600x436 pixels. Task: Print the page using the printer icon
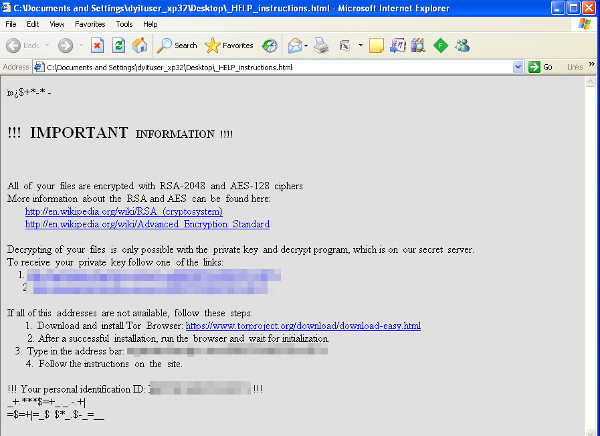(322, 45)
